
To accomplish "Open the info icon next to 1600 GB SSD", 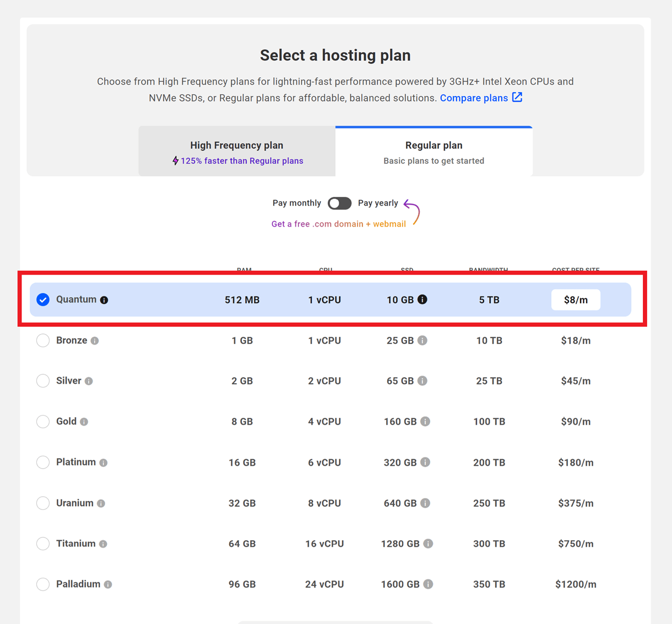I will (x=428, y=584).
